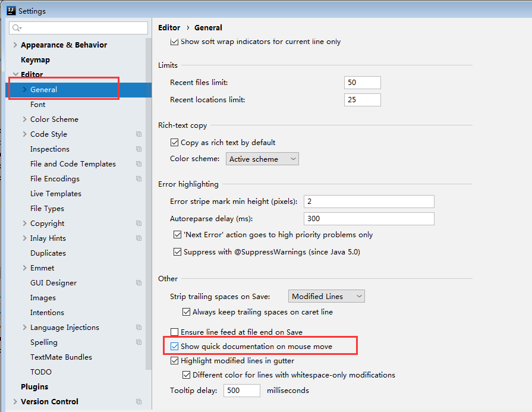Click the project-level icon beside Spelling
This screenshot has width=532, height=412.
[138, 342]
